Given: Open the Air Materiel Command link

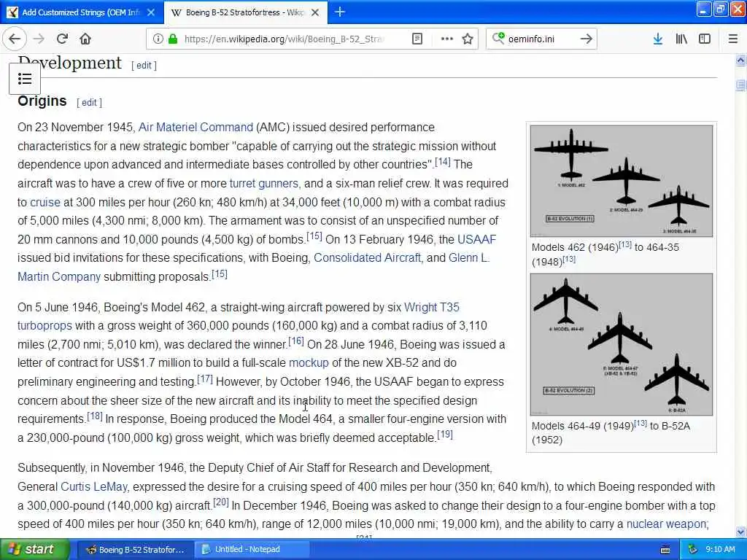Looking at the screenshot, I should [x=196, y=127].
